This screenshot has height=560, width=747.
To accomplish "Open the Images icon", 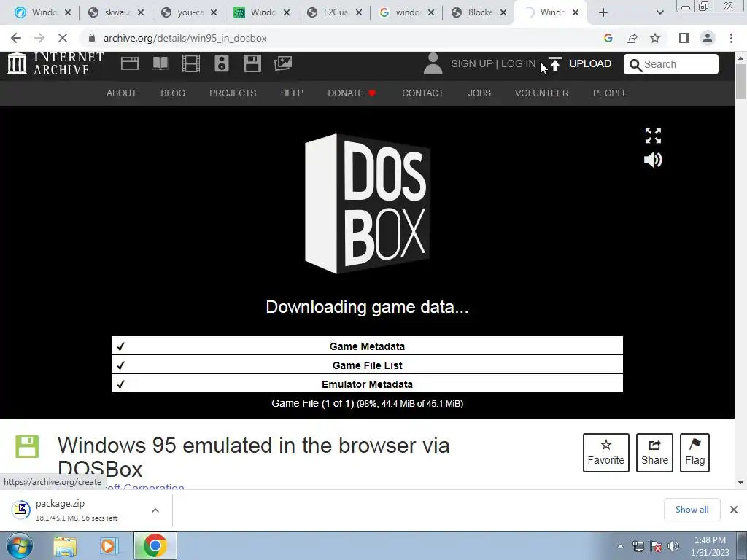I will tap(283, 63).
